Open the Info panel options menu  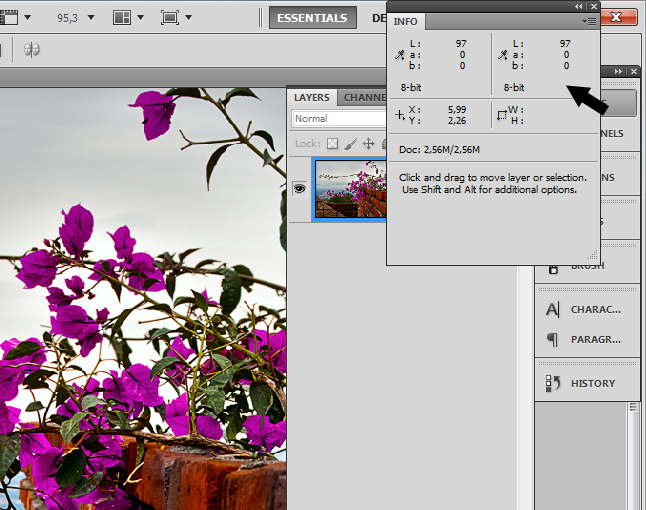coord(590,21)
